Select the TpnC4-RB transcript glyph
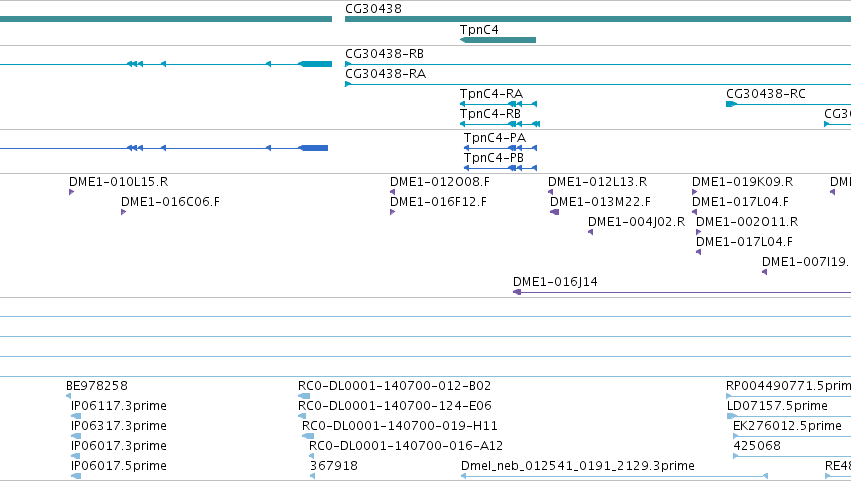 pos(500,124)
